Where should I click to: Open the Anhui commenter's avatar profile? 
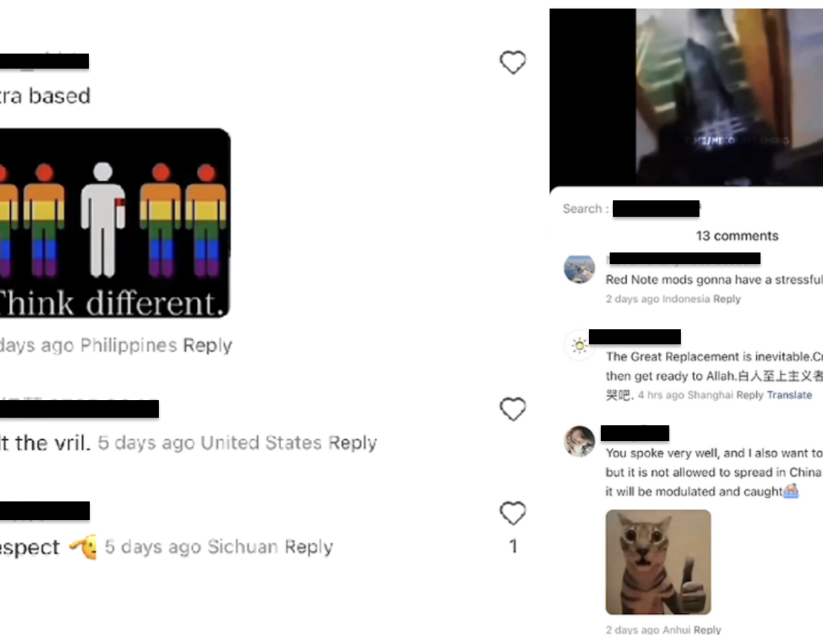(580, 440)
